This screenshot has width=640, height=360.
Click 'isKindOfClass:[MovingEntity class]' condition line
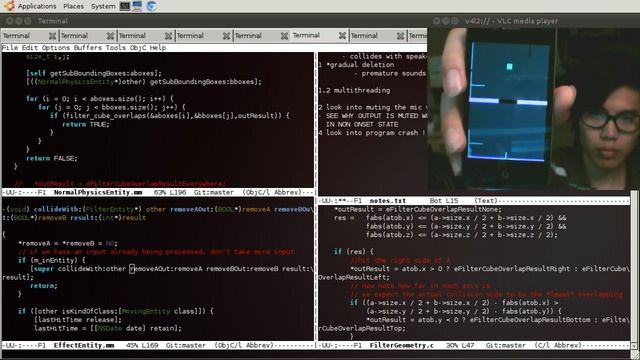pos(116,311)
